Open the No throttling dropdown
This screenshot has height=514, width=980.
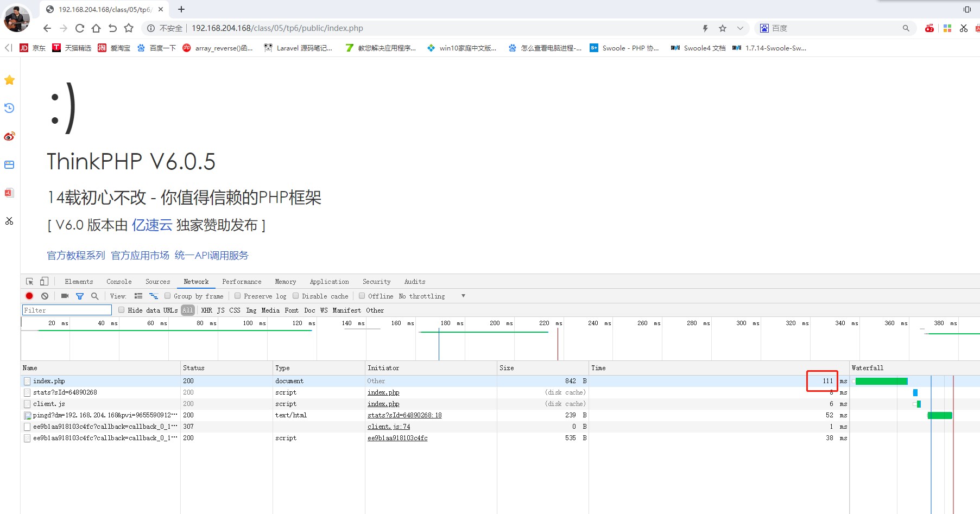[x=432, y=296]
